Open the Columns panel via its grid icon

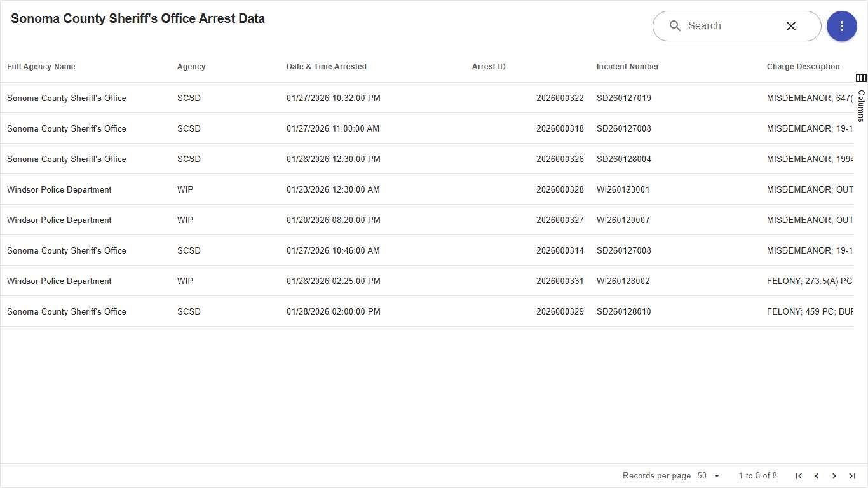(862, 78)
